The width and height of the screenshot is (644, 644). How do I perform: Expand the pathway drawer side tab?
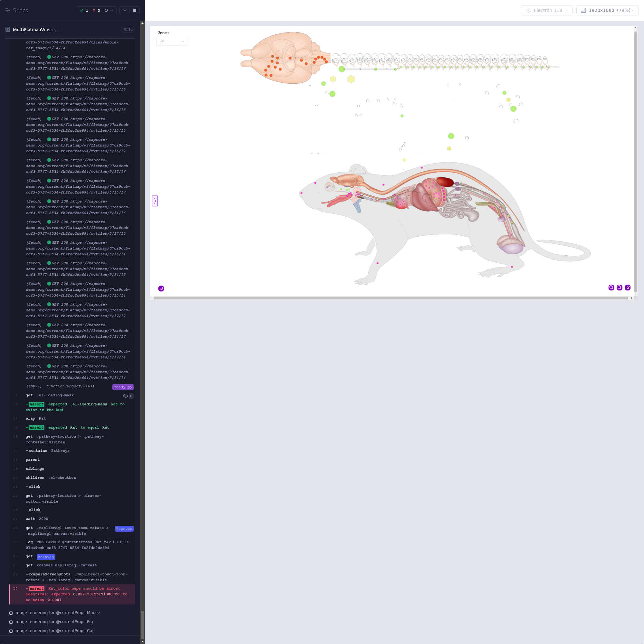click(x=155, y=201)
